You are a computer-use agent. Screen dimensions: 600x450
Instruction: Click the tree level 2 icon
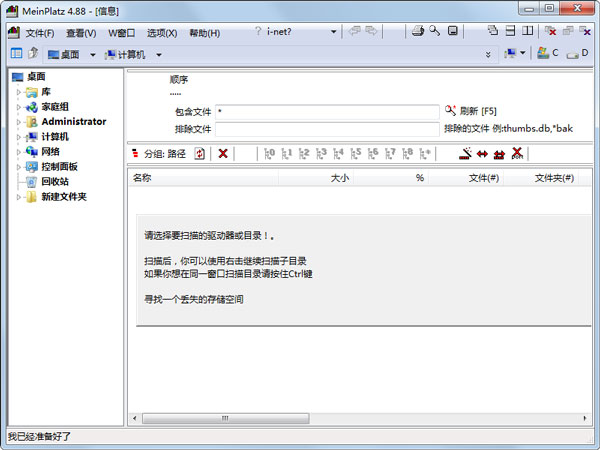click(x=304, y=153)
